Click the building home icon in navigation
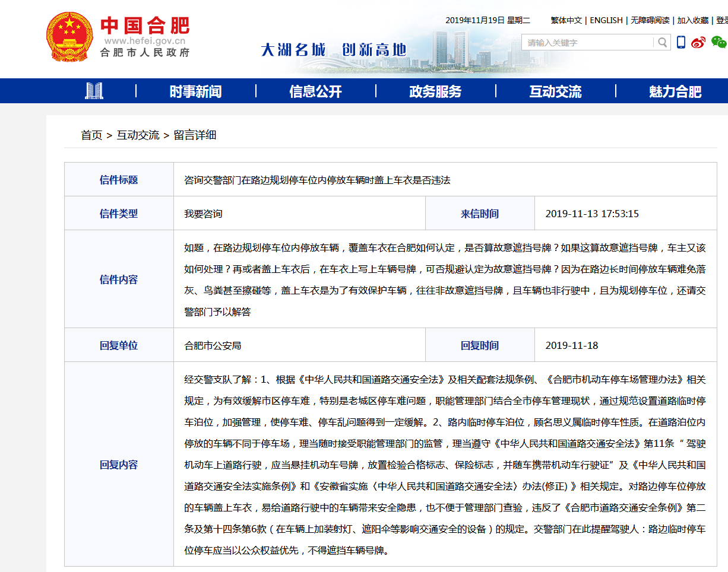The height and width of the screenshot is (572, 728). (94, 91)
